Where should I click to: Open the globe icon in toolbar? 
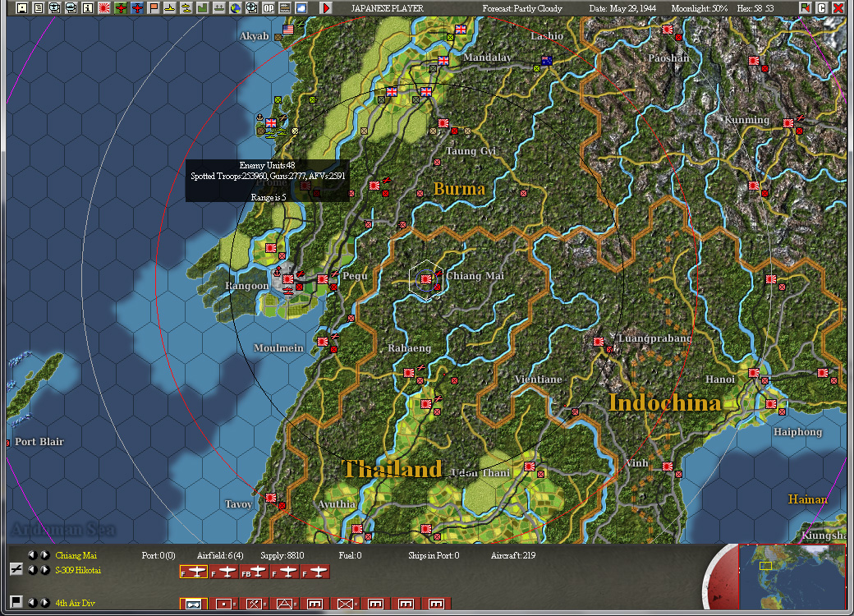click(236, 8)
